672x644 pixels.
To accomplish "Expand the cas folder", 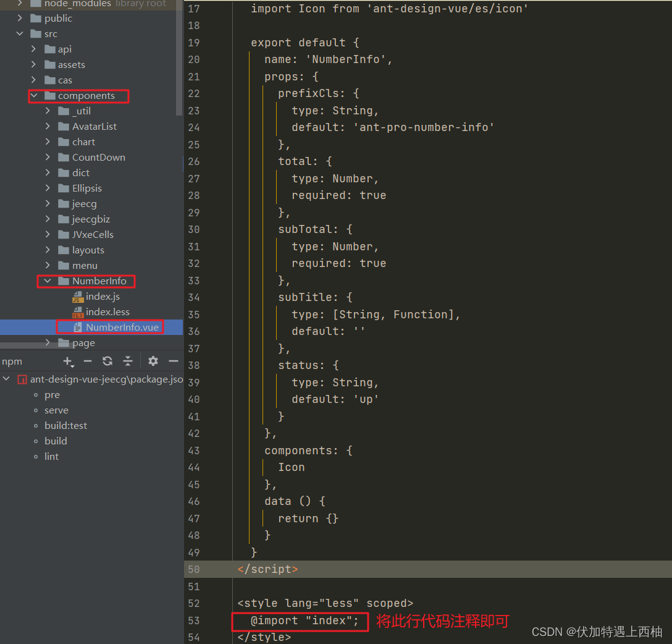I will (33, 80).
